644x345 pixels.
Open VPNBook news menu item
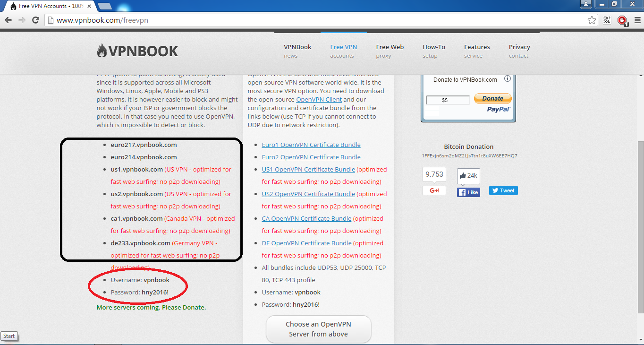[x=297, y=51]
